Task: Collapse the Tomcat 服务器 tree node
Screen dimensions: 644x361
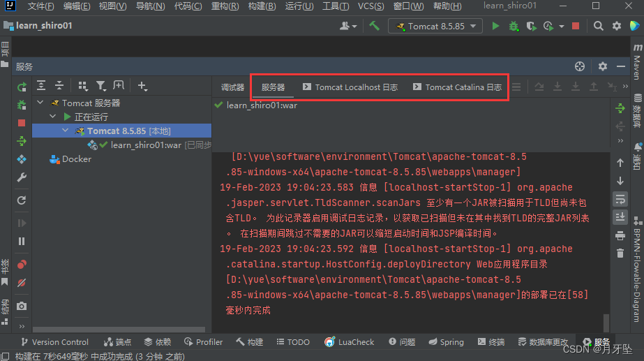Action: (40, 103)
